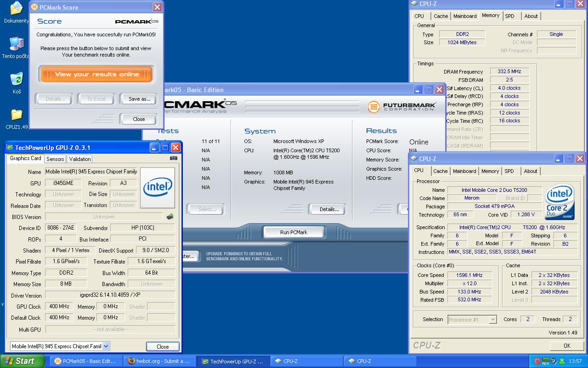Click Save as in PCMark Score dialog
Screen dimensions: 588x368
coord(139,99)
